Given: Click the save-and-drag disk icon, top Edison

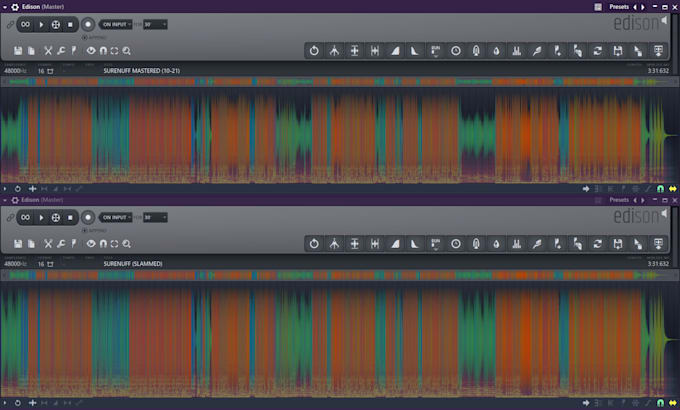Looking at the screenshot, I should click(618, 51).
